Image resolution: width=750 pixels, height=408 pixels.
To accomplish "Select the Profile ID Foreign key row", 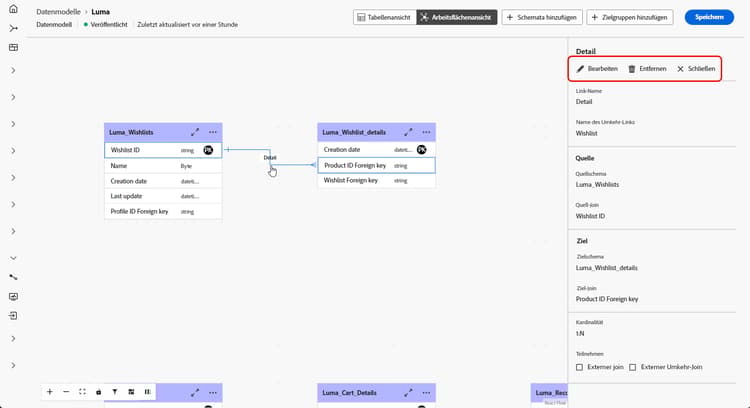I will tap(163, 211).
